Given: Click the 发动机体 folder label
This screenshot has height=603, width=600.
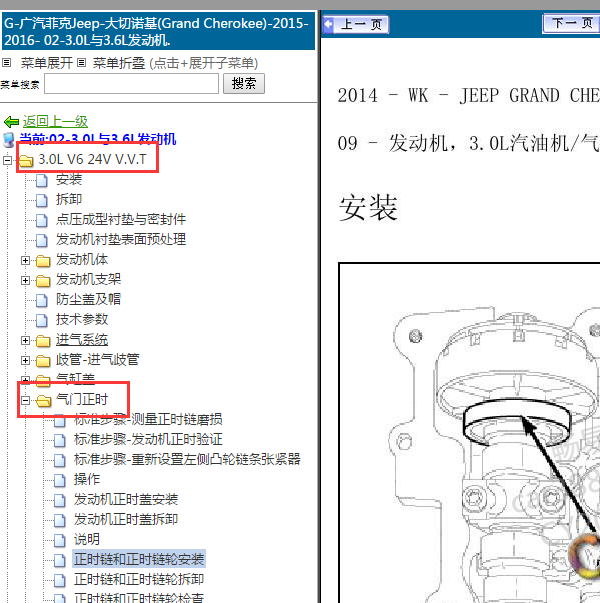Looking at the screenshot, I should (x=82, y=260).
